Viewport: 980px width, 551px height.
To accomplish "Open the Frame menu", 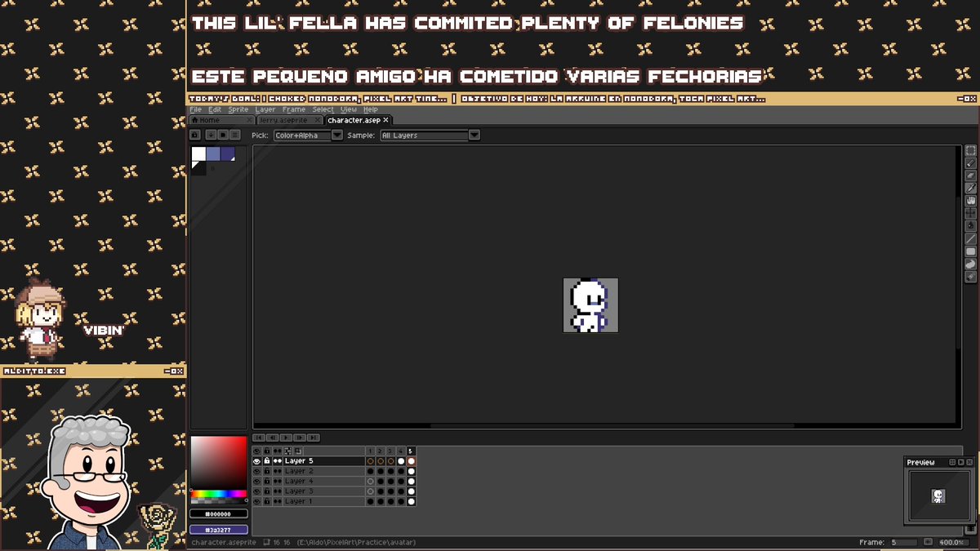I will coord(294,109).
